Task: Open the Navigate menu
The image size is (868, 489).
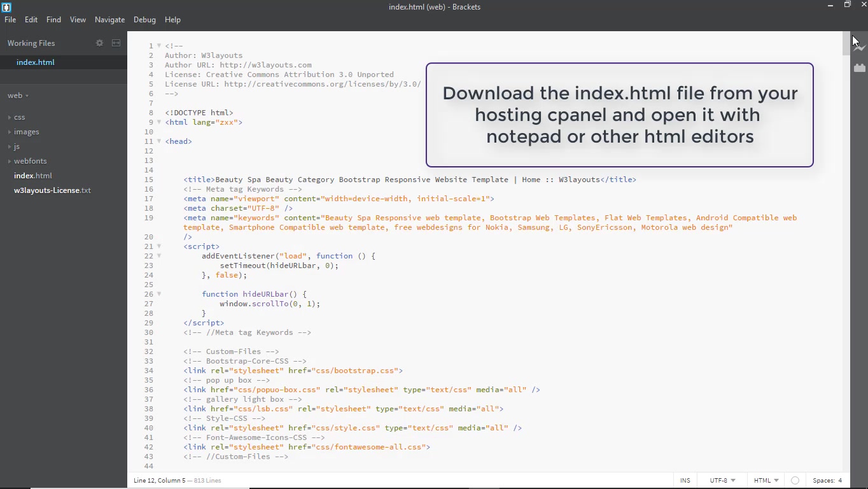Action: 109,20
